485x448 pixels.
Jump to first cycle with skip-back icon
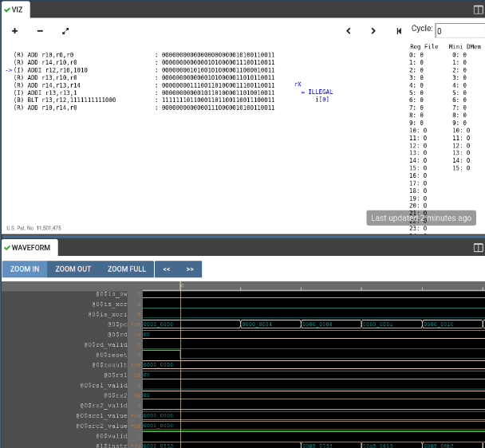coord(399,31)
